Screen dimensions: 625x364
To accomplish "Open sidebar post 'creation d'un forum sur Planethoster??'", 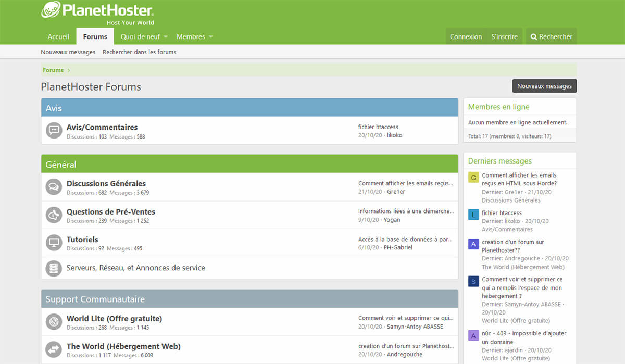I will (513, 246).
